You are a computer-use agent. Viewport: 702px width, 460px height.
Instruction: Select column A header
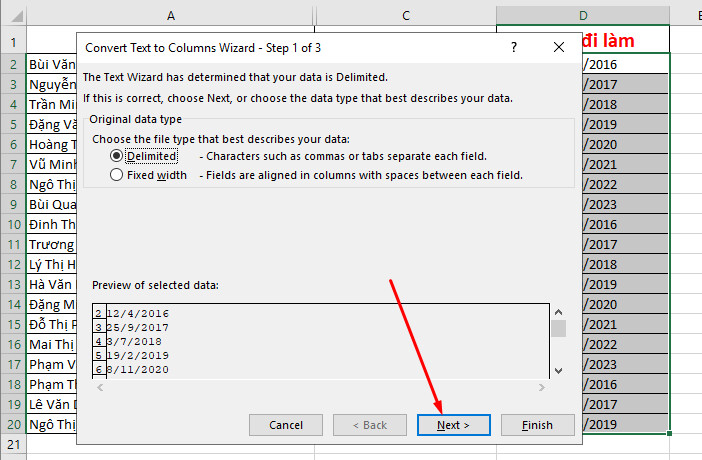pyautogui.click(x=170, y=15)
